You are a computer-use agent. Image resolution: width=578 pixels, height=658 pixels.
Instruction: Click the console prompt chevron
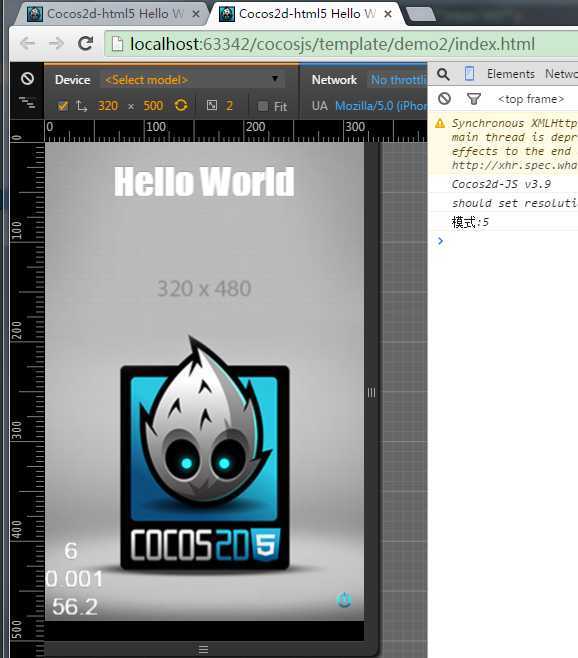click(440, 241)
